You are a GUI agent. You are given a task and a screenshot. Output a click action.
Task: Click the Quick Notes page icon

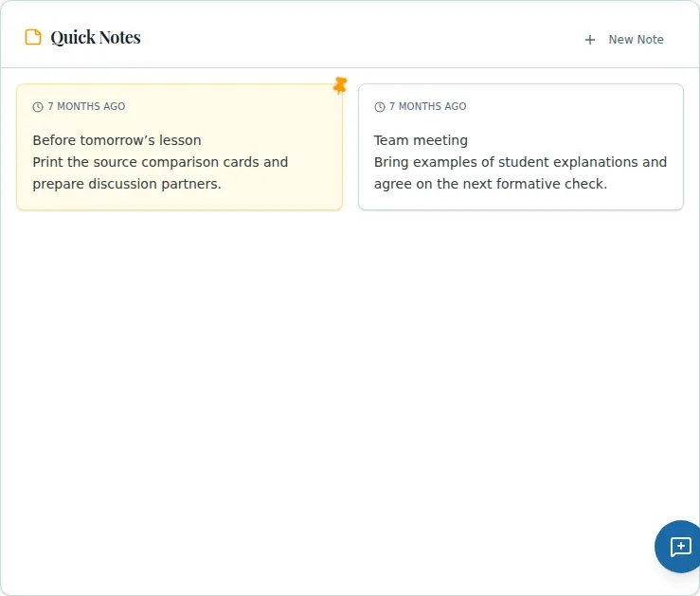(x=33, y=37)
